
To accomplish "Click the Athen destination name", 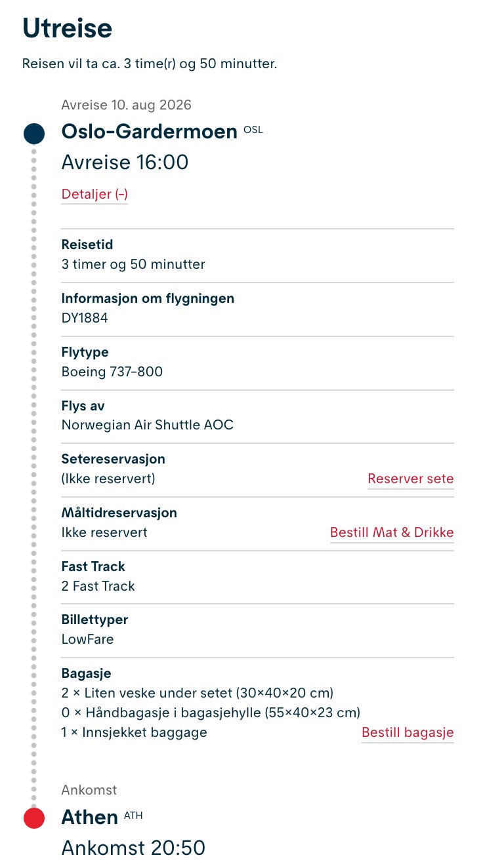I will [x=90, y=817].
